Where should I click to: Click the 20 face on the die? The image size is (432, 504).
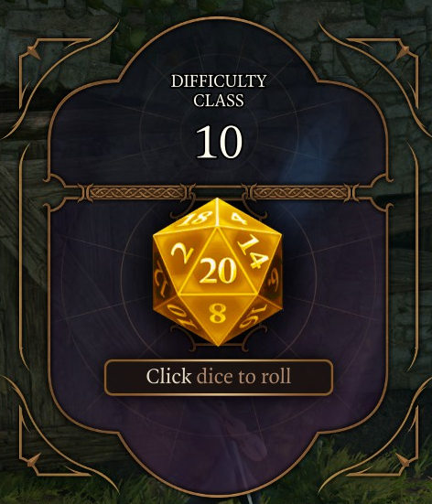point(218,271)
